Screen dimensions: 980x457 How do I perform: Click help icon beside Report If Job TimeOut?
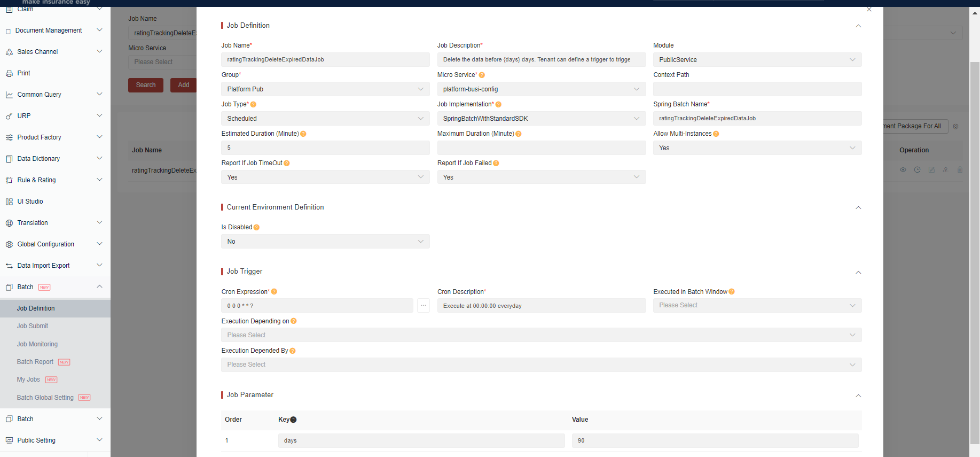287,164
